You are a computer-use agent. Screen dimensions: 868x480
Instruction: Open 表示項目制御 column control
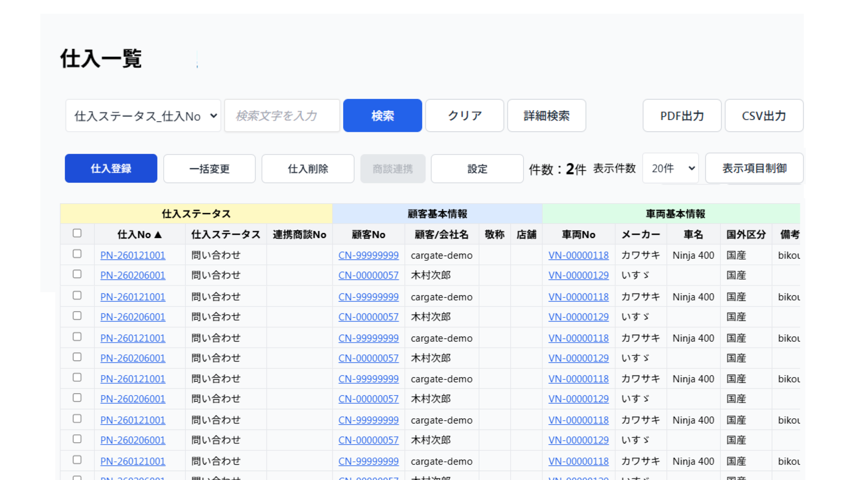pos(754,168)
